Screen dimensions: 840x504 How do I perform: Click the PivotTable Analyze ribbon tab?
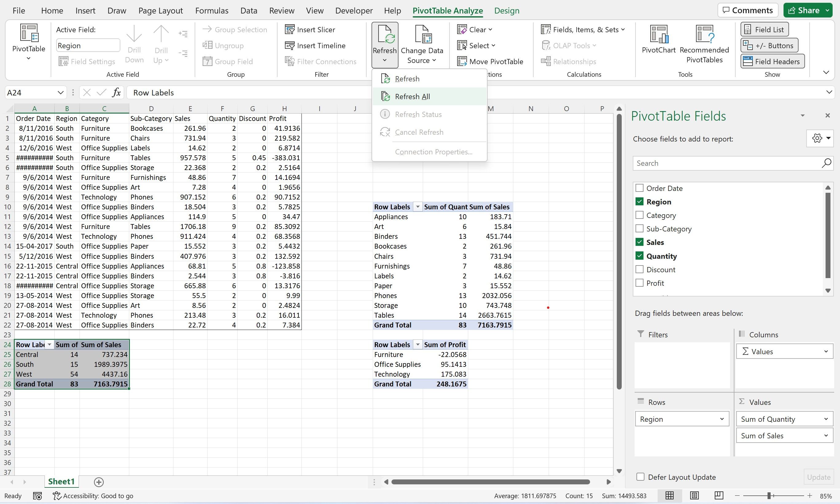[x=448, y=10]
